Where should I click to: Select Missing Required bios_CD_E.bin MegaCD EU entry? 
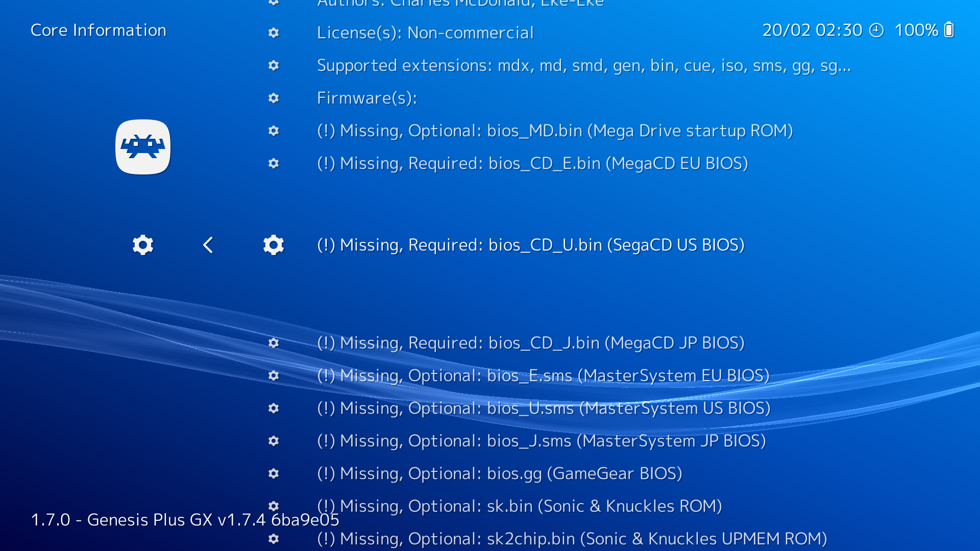point(532,164)
